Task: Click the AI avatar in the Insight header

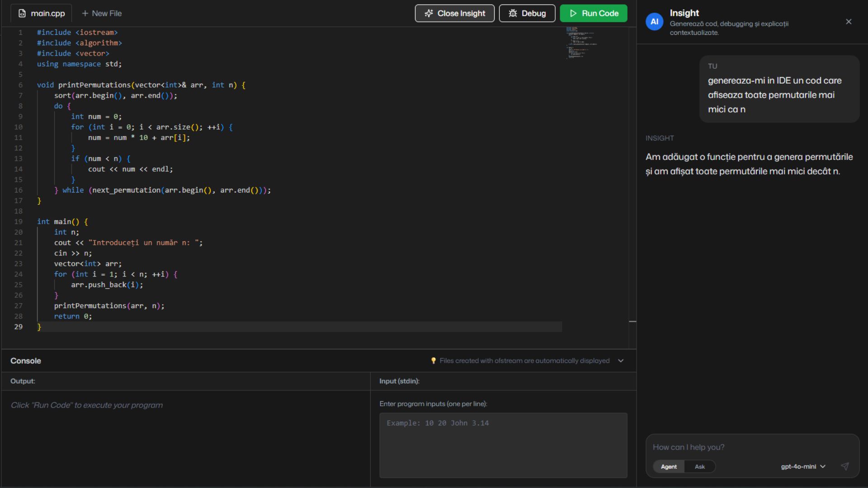Action: coord(654,21)
